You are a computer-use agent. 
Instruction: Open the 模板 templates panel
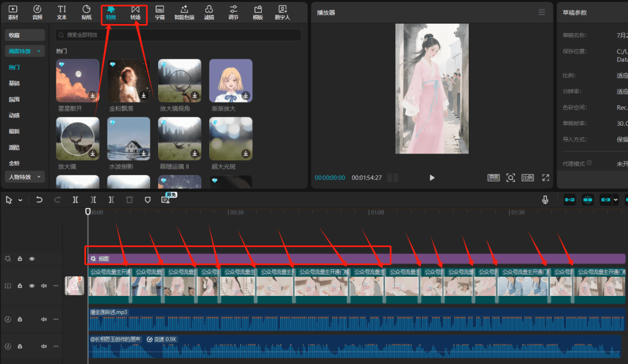258,12
